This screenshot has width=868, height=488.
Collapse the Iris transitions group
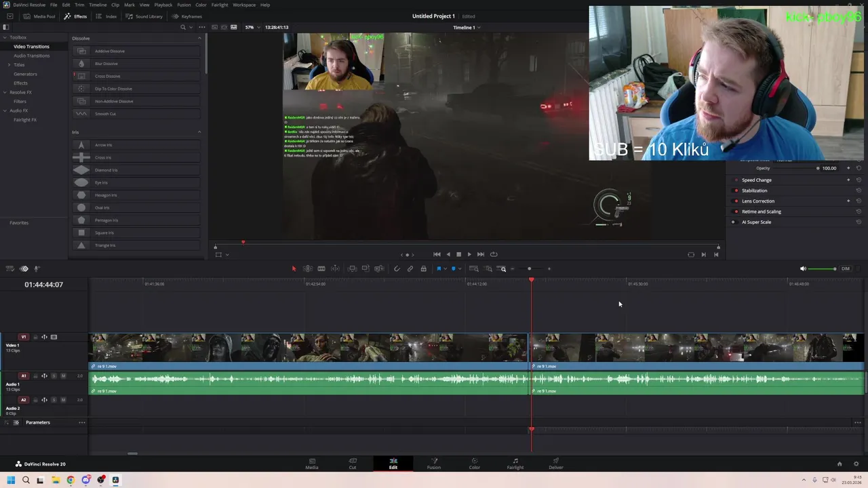(199, 132)
